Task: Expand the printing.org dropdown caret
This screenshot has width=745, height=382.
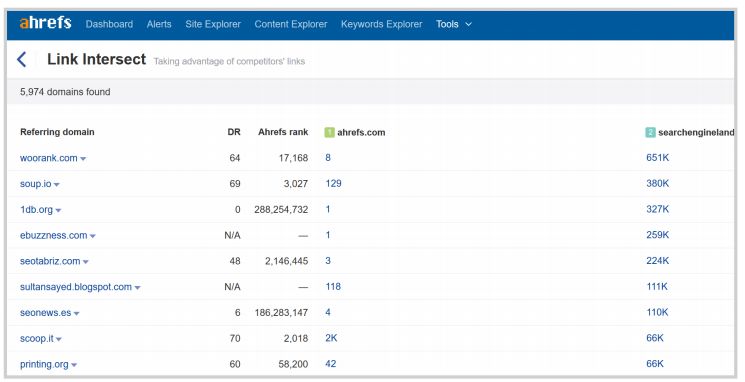Action: coord(74,365)
